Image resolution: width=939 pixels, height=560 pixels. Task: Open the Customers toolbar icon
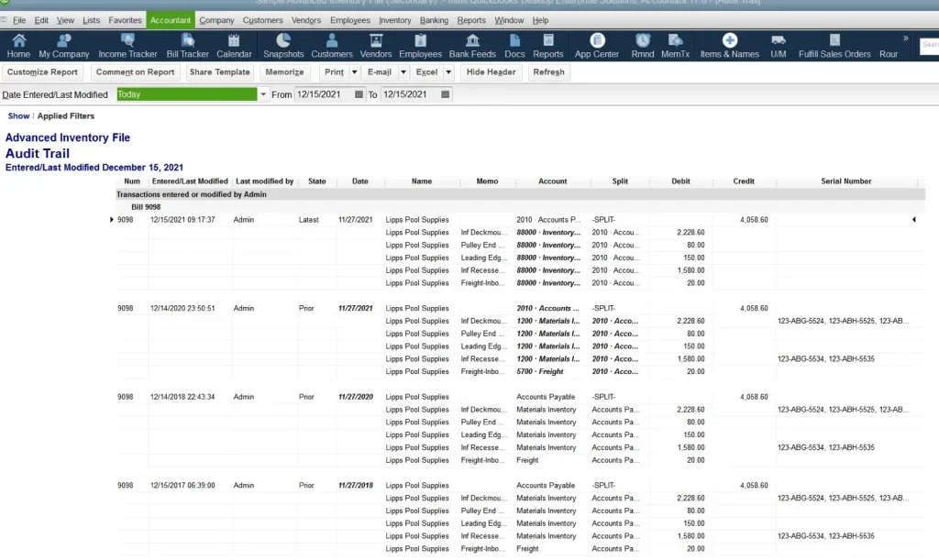click(x=332, y=46)
